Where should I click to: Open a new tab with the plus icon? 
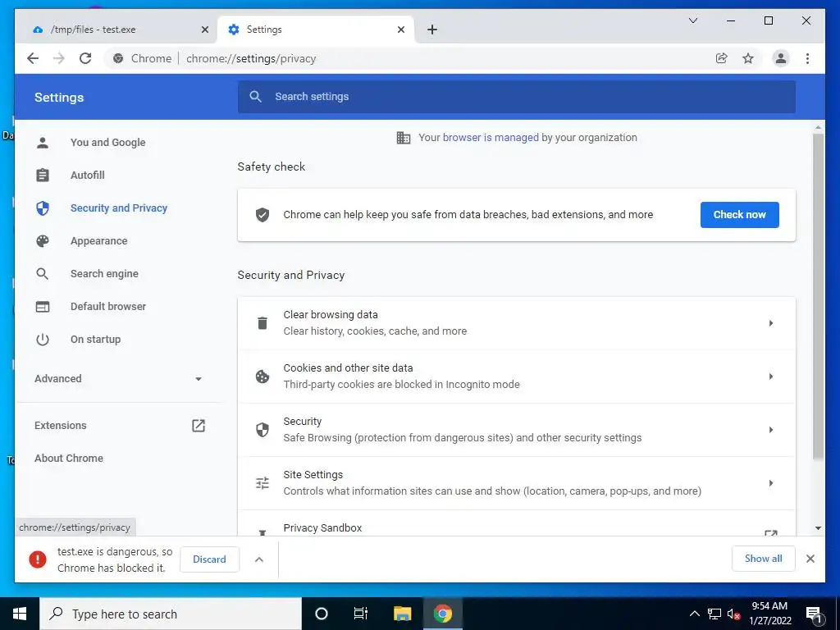click(432, 30)
